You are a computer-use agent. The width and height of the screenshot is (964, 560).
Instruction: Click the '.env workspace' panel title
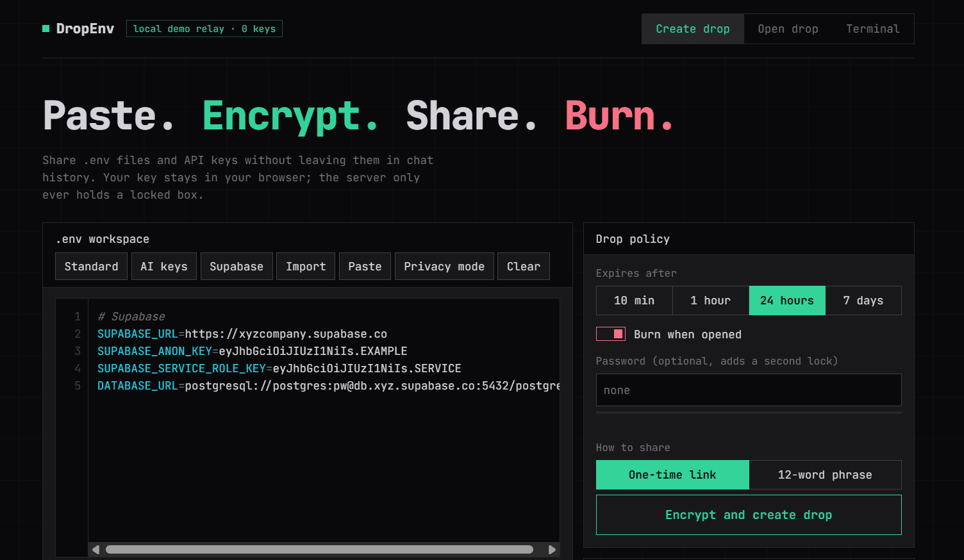[x=103, y=239]
